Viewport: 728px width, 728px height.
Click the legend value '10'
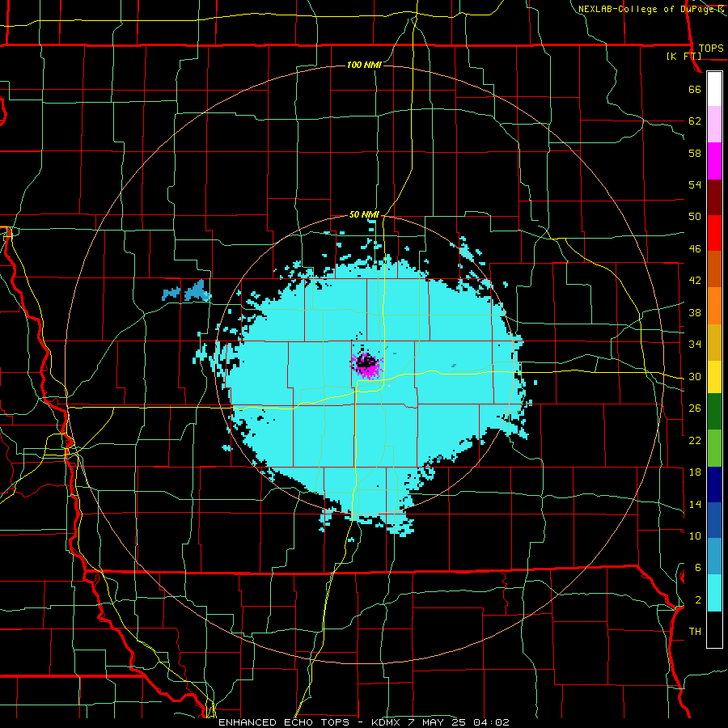tap(695, 535)
